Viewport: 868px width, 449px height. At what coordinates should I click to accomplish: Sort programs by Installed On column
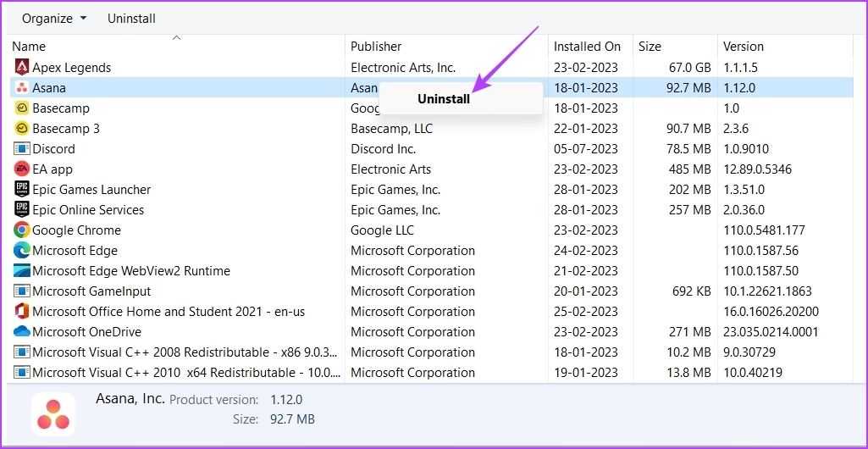point(587,47)
